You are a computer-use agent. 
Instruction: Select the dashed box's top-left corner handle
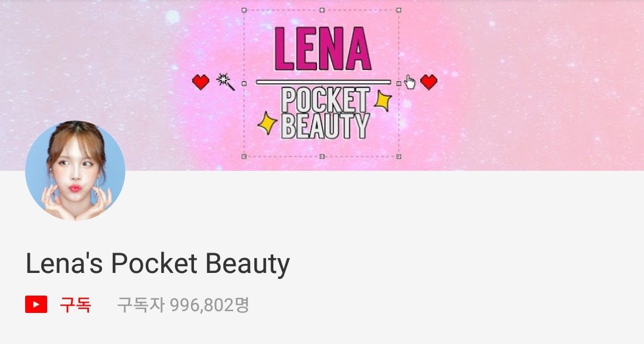pos(244,10)
